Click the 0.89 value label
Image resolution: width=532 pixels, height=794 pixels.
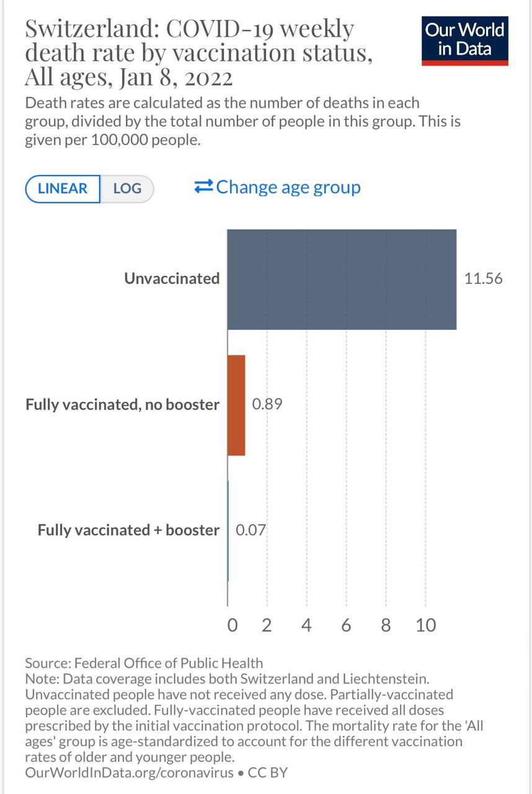(x=267, y=404)
